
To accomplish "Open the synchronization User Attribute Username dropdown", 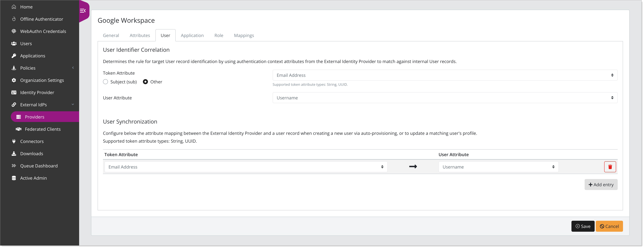I will tap(498, 167).
